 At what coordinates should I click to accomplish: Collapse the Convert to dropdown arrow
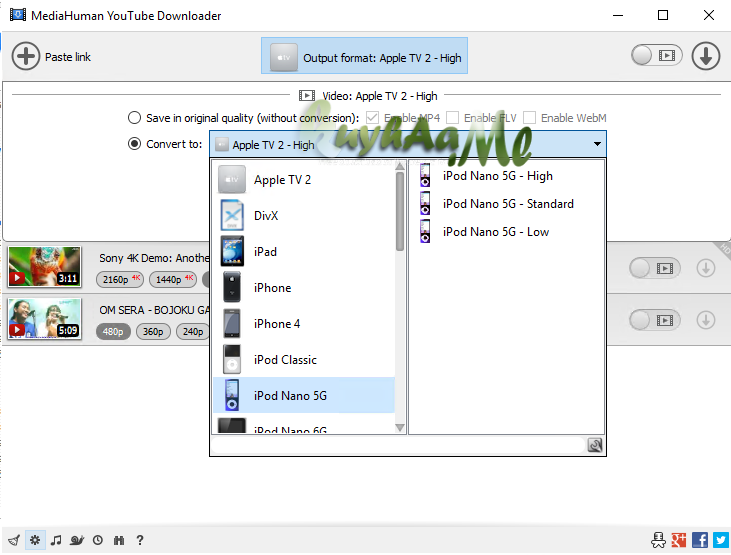point(597,144)
